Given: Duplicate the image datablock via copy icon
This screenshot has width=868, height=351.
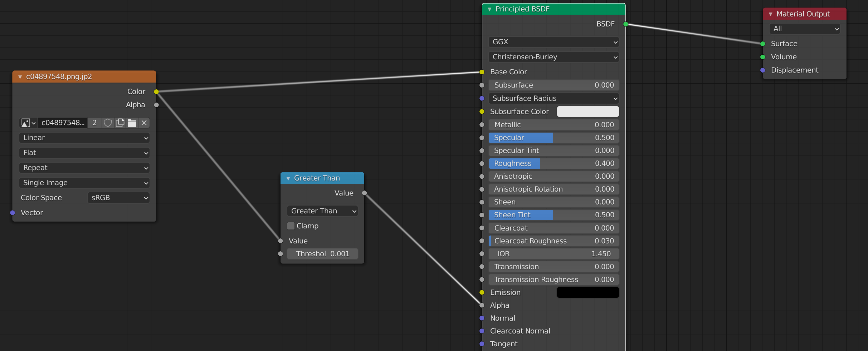Looking at the screenshot, I should point(120,123).
